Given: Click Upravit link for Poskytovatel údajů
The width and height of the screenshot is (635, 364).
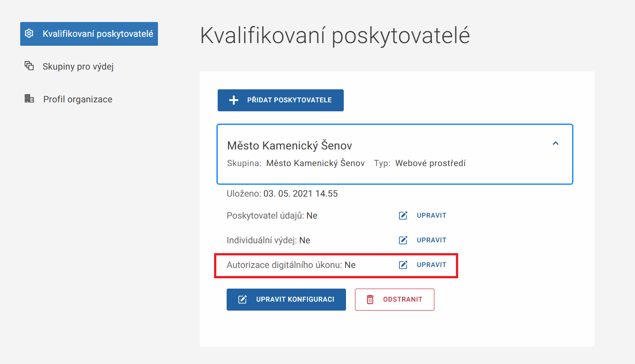Looking at the screenshot, I should [431, 215].
